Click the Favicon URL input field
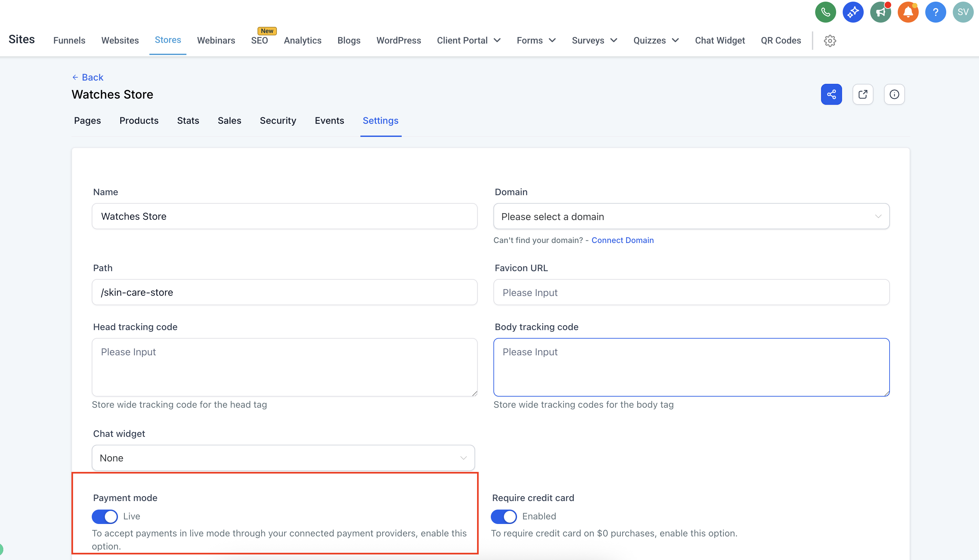The width and height of the screenshot is (979, 560). click(x=691, y=293)
